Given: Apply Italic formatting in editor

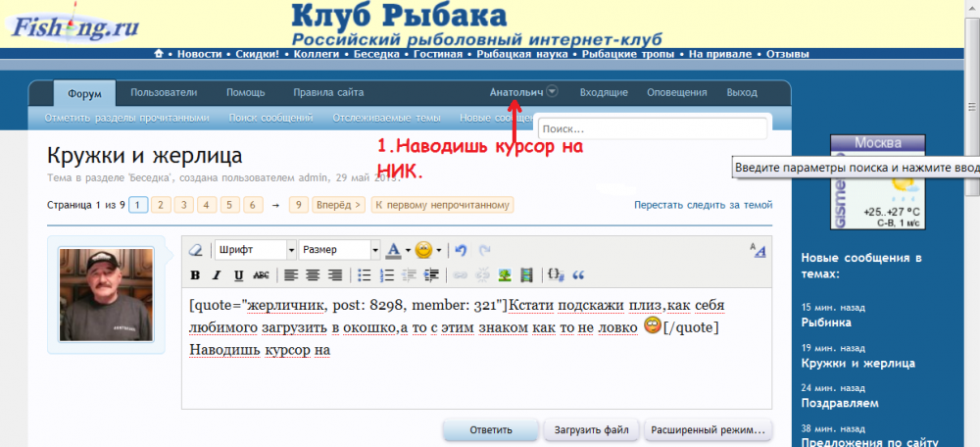Looking at the screenshot, I should tap(217, 274).
